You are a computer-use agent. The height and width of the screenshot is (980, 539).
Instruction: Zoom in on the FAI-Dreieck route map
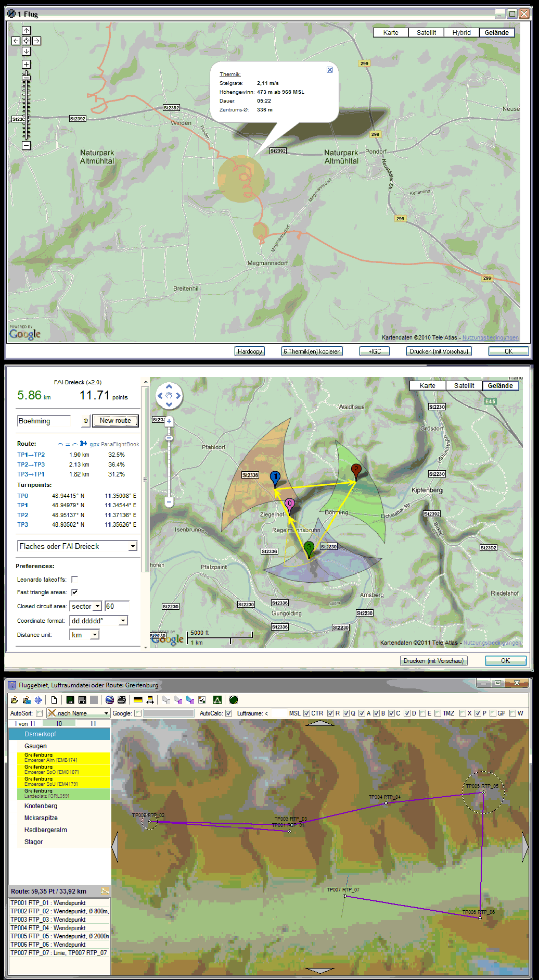coord(169,421)
